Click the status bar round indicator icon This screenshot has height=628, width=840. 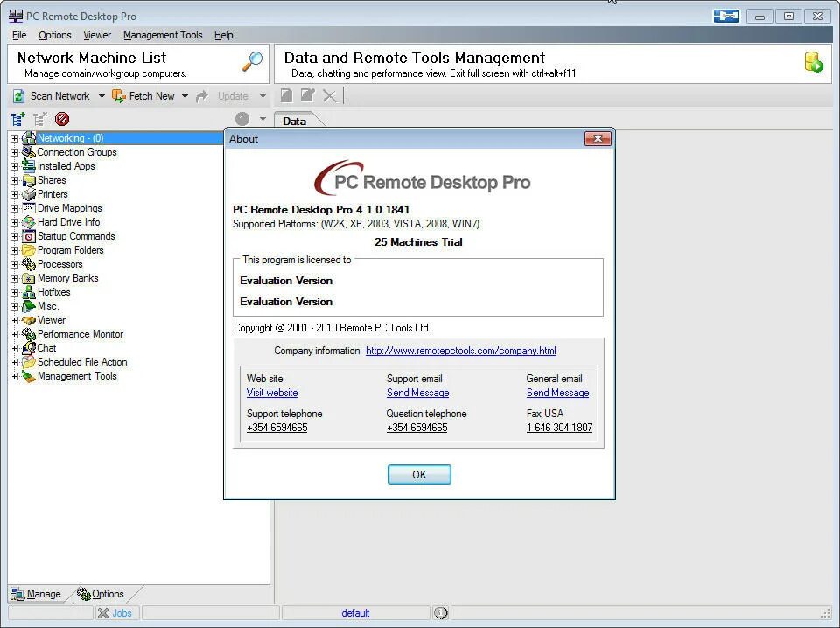(441, 612)
